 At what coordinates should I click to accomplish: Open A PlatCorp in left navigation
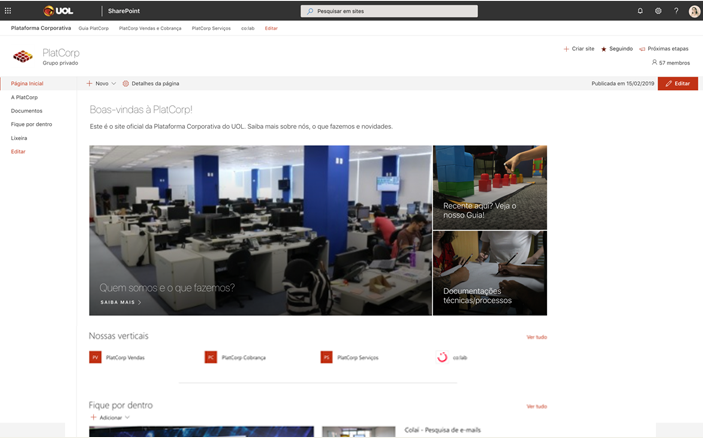(x=24, y=97)
